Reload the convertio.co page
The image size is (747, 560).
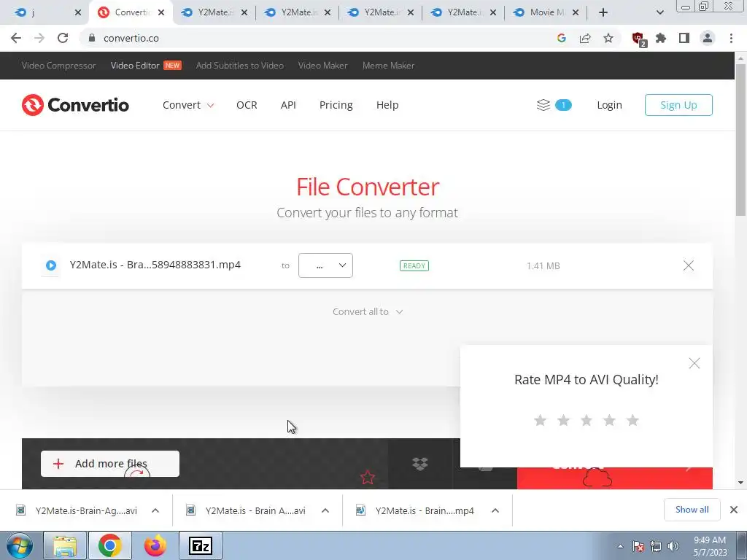(63, 38)
